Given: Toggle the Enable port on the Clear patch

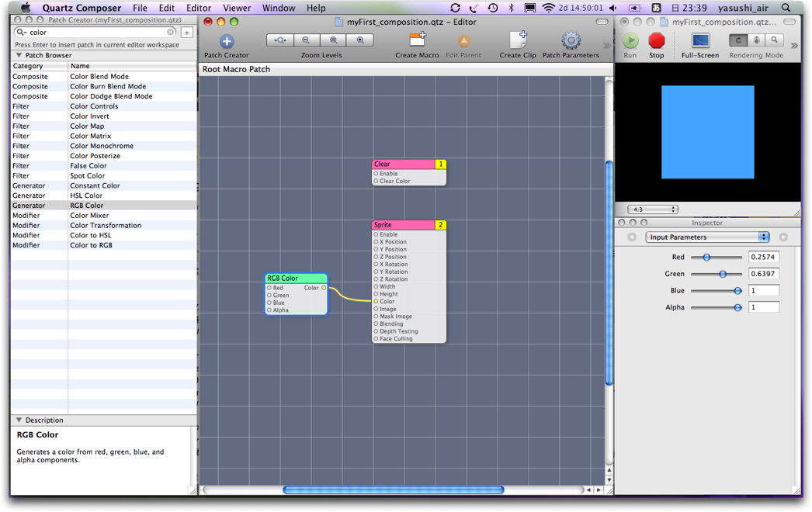Looking at the screenshot, I should [x=377, y=174].
